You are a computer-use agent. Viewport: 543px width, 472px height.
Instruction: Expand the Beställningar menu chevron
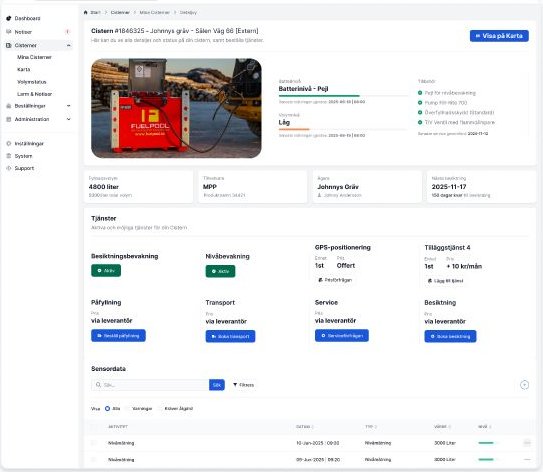69,106
